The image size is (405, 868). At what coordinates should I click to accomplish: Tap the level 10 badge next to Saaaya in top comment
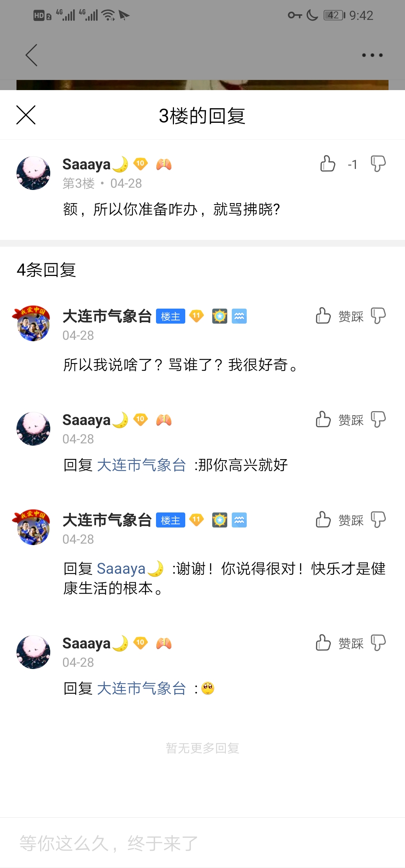coord(141,164)
